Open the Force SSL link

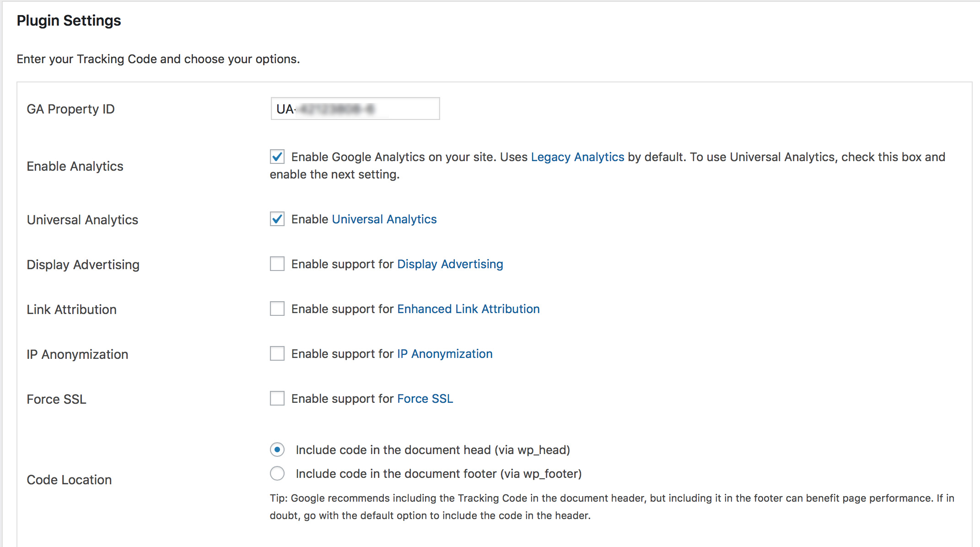(425, 399)
